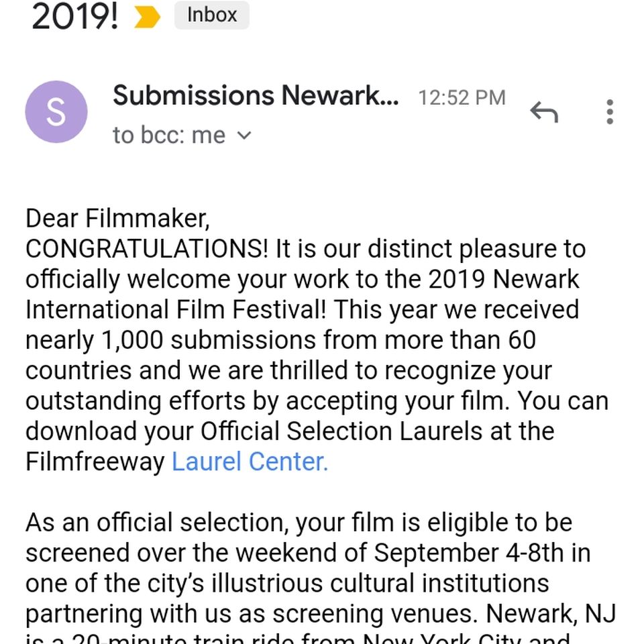This screenshot has height=644, width=644.
Task: Click the word 'CONGRATULATIONS!' in the body
Action: 147,249
